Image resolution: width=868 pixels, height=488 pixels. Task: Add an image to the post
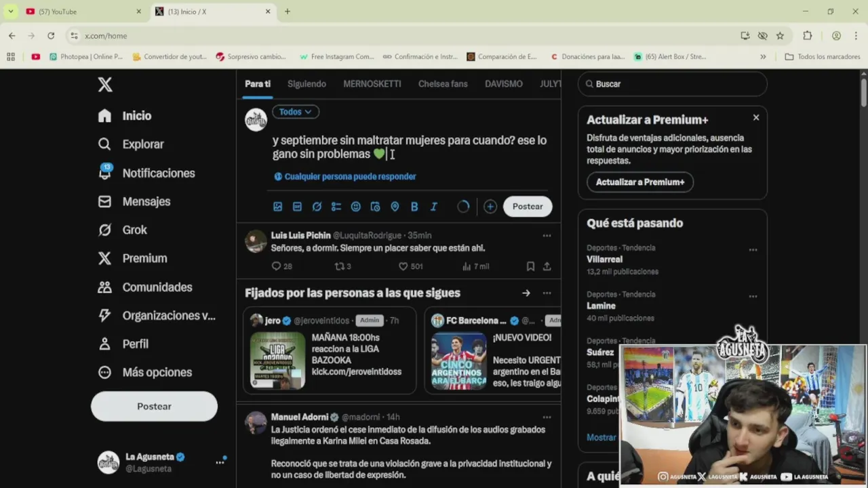[277, 207]
